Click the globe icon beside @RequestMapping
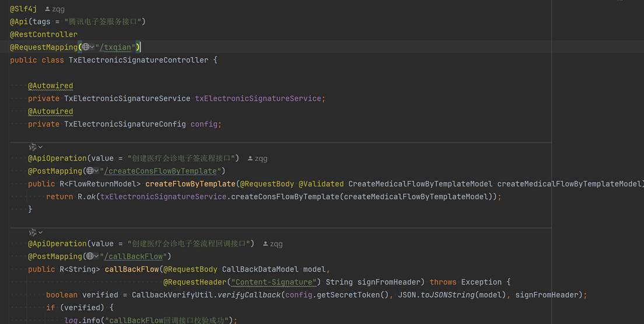Viewport: 644px width, 324px height. [x=85, y=47]
